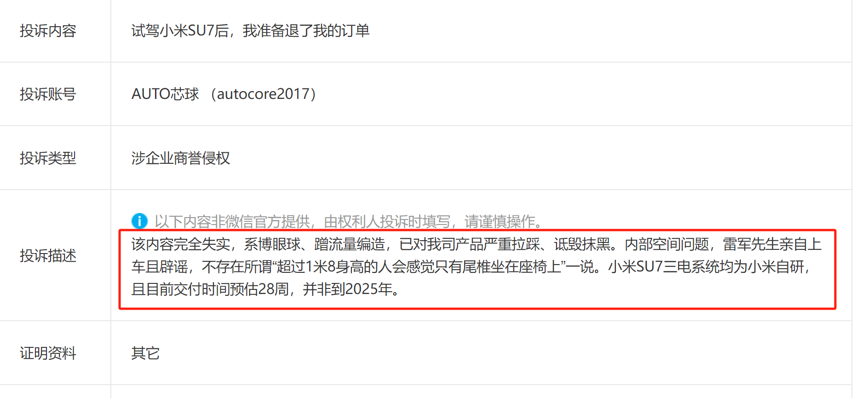Click the gray notice about 非微信官方提供
The height and width of the screenshot is (398, 868).
(349, 222)
